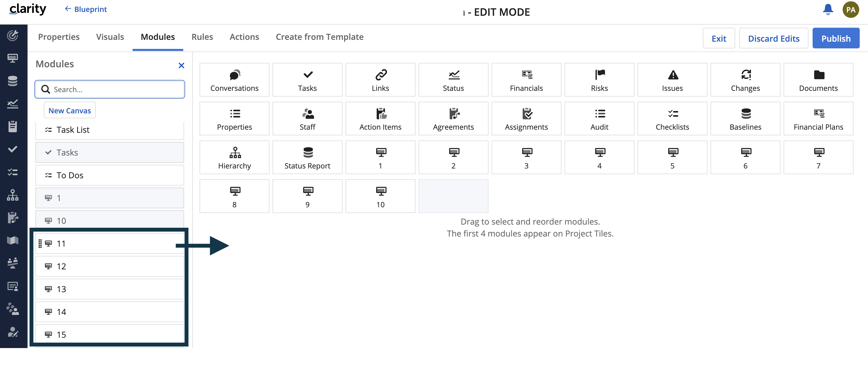Image resolution: width=868 pixels, height=376 pixels.
Task: Click the notifications bell icon
Action: [828, 9]
